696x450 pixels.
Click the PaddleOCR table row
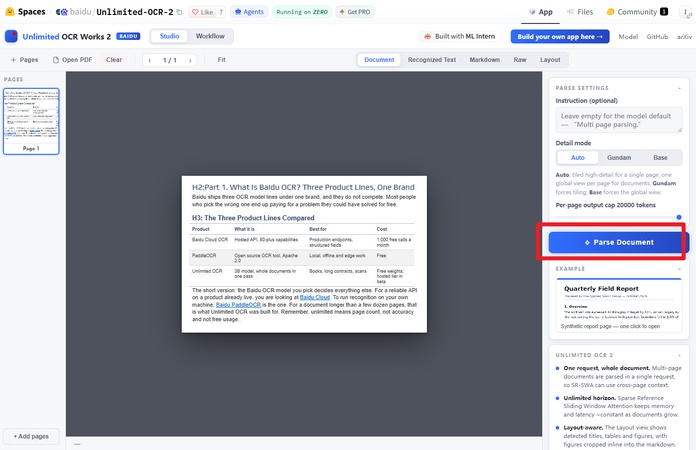coord(302,257)
